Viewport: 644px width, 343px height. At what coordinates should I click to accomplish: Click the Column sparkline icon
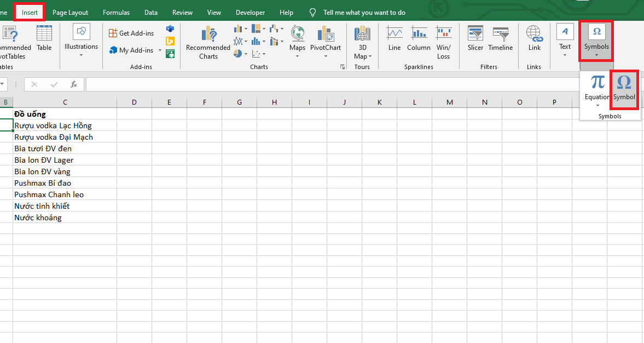click(419, 38)
